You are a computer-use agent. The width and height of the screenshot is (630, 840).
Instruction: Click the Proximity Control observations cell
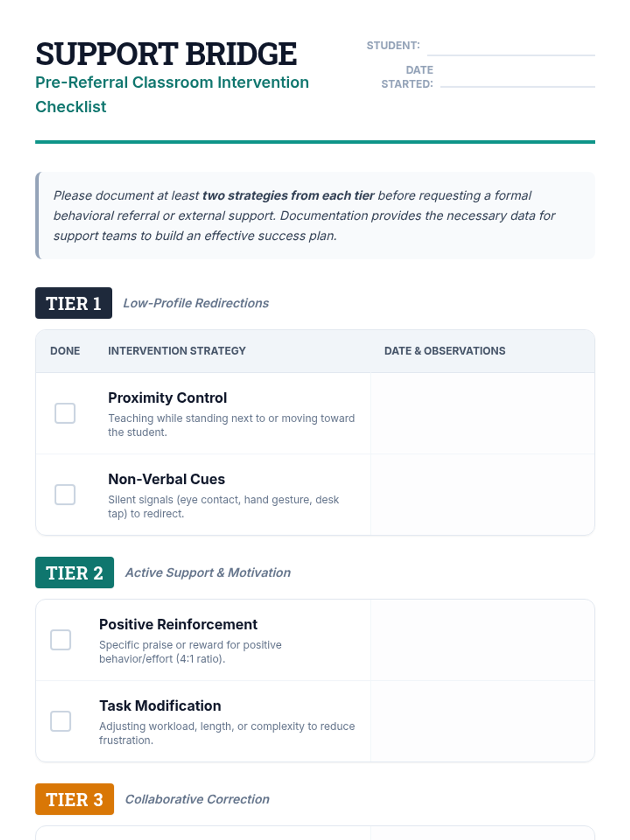(x=482, y=413)
